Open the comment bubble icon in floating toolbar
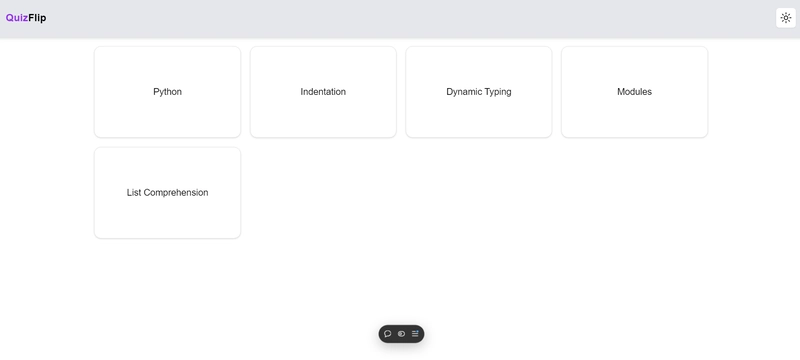Screen dimensions: 800x360 pos(388,334)
